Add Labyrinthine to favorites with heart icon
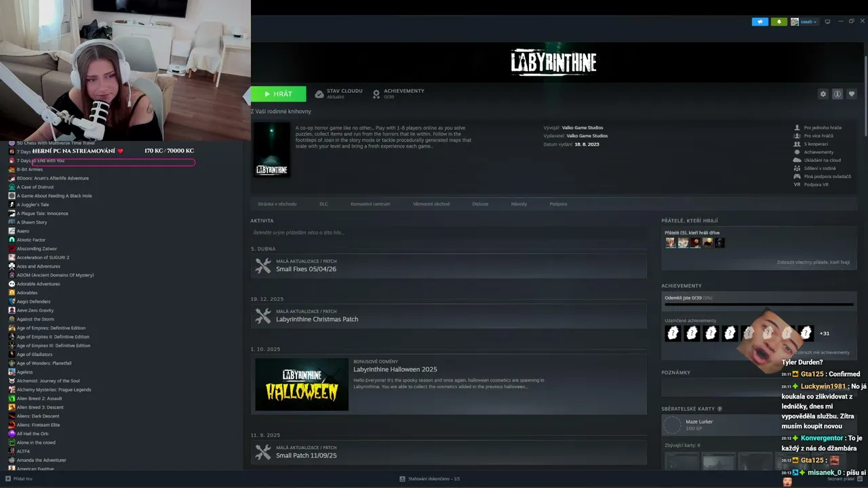The height and width of the screenshot is (488, 868). pyautogui.click(x=852, y=94)
